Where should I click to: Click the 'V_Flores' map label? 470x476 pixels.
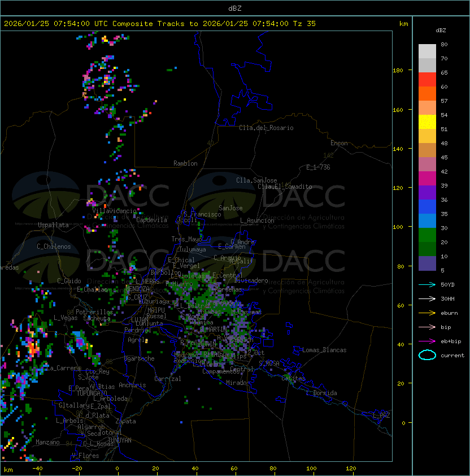pyautogui.click(x=85, y=456)
